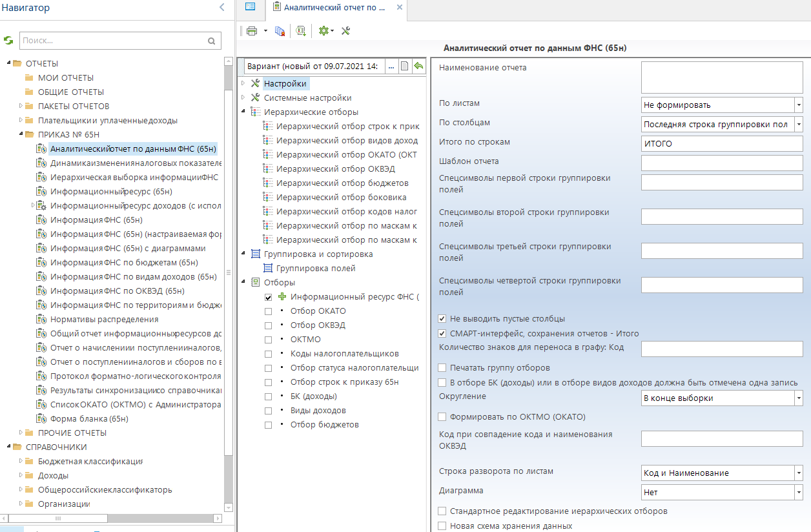Collapse the Навигатор panel with the chevron
This screenshot has width=811, height=532.
[x=222, y=8]
